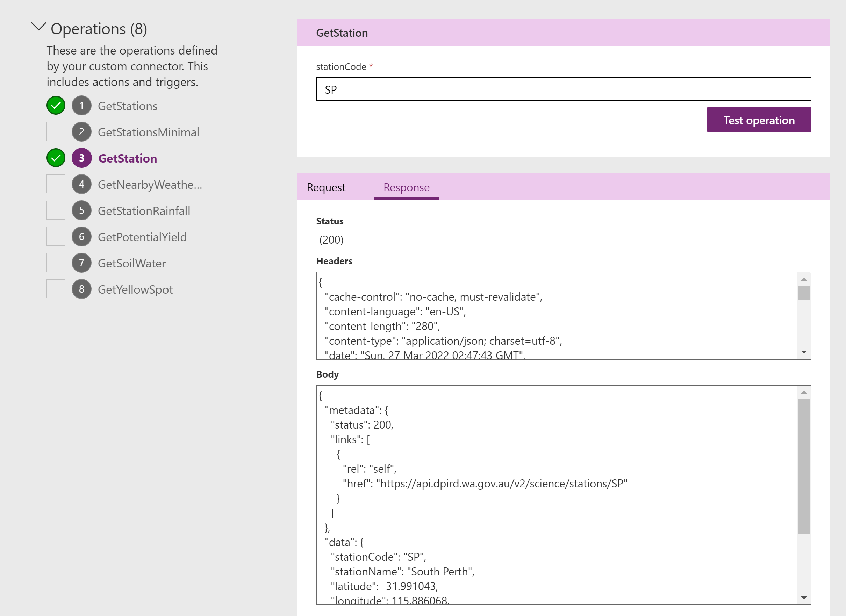846x616 pixels.
Task: Click the Body scrollbar thumb
Action: (x=804, y=466)
